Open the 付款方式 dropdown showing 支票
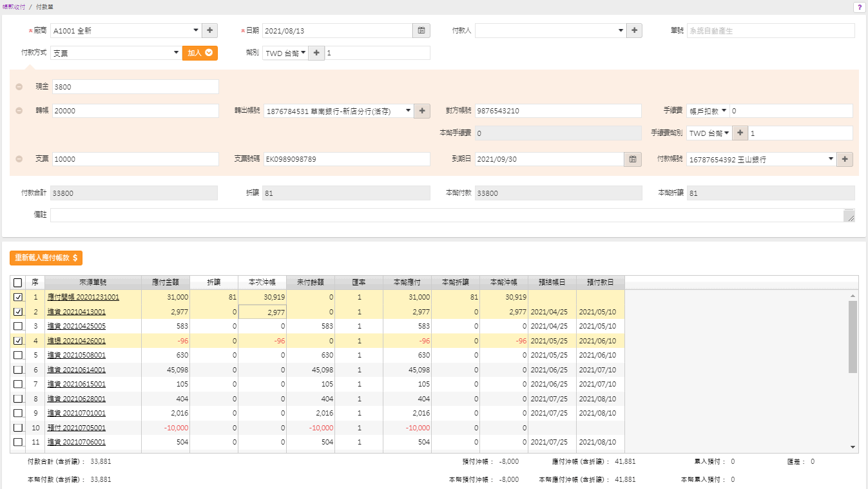868x489 pixels. click(x=115, y=53)
